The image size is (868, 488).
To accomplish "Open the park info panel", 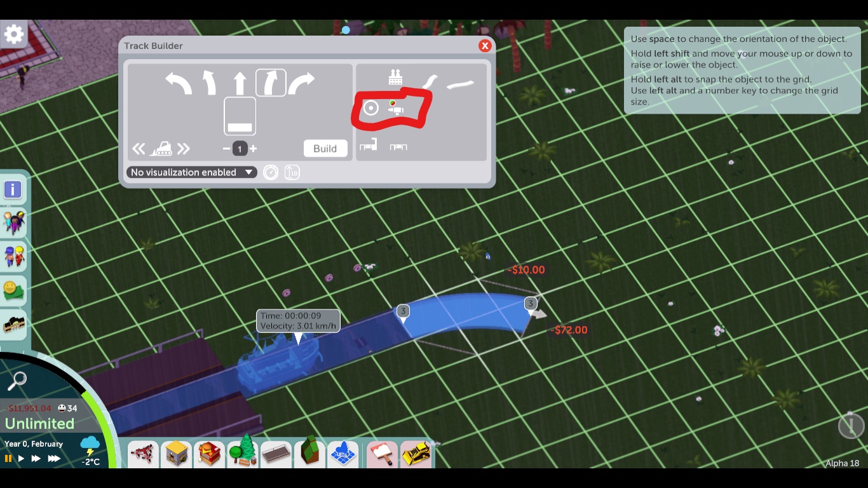I will tap(13, 189).
